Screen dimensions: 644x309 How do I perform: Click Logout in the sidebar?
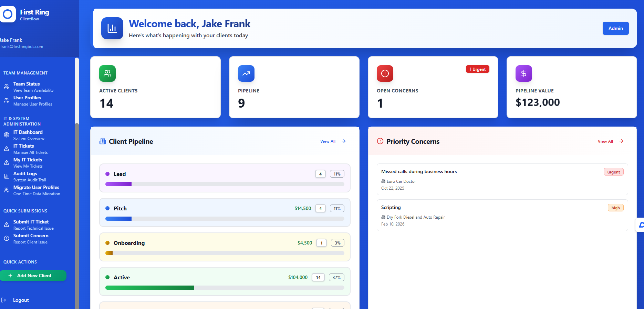21,300
